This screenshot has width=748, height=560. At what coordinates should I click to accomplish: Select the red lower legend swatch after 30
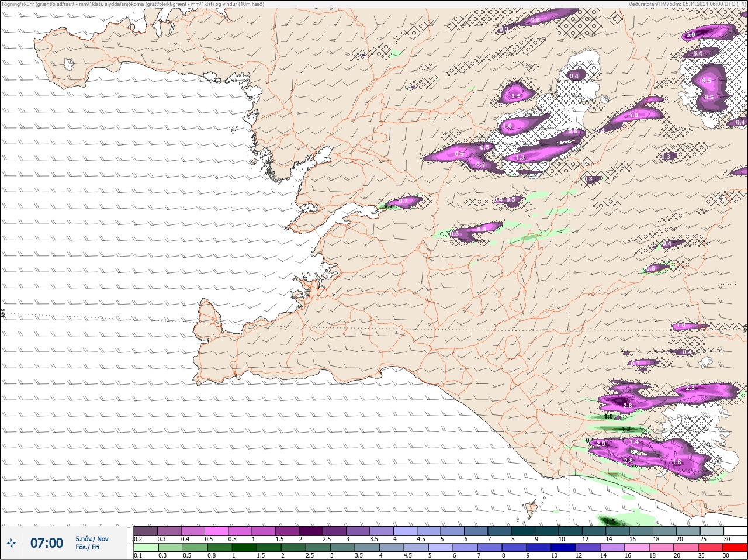point(735,548)
